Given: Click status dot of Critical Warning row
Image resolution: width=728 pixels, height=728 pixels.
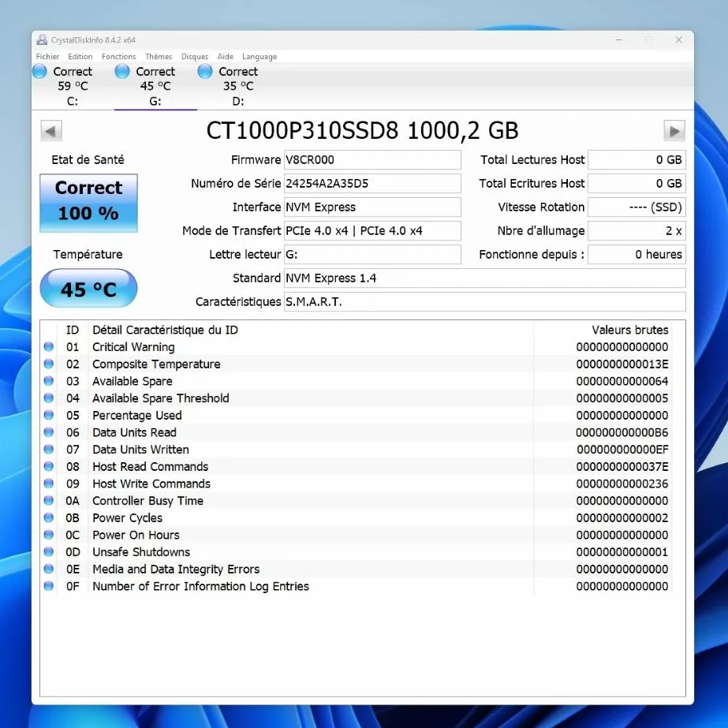Looking at the screenshot, I should pyautogui.click(x=49, y=346).
